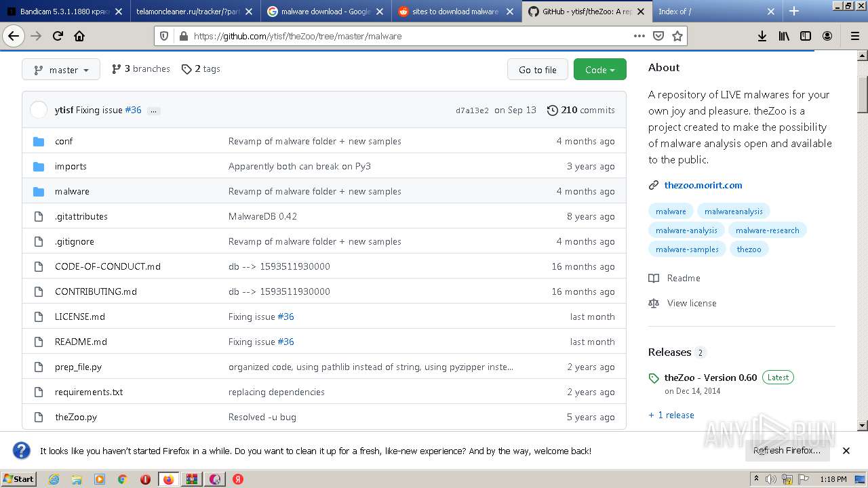
Task: Open the CONTRIBUTING.md file
Action: (x=96, y=291)
